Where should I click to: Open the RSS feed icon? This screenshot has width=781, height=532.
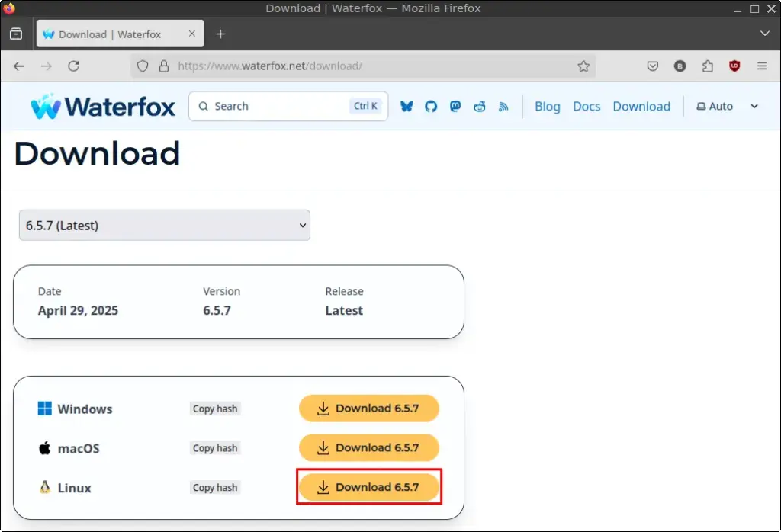point(503,106)
